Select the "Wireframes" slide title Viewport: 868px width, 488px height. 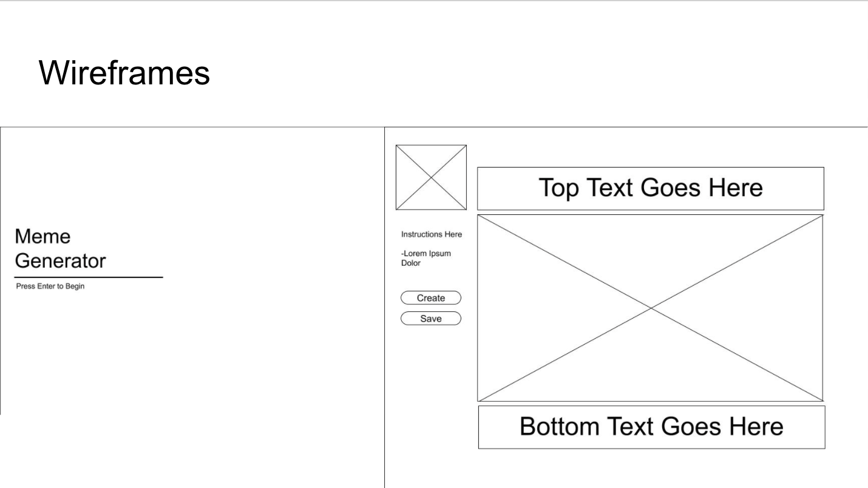pyautogui.click(x=124, y=73)
